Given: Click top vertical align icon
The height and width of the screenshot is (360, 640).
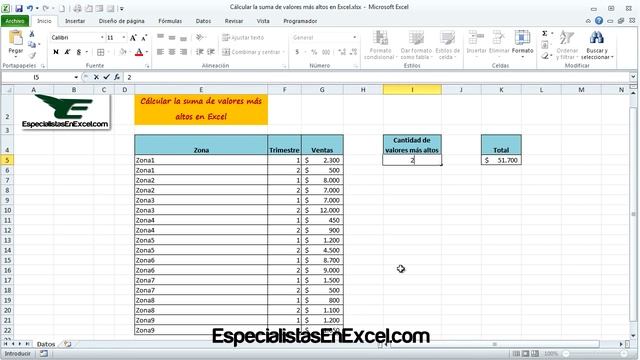Looking at the screenshot, I should tap(160, 37).
